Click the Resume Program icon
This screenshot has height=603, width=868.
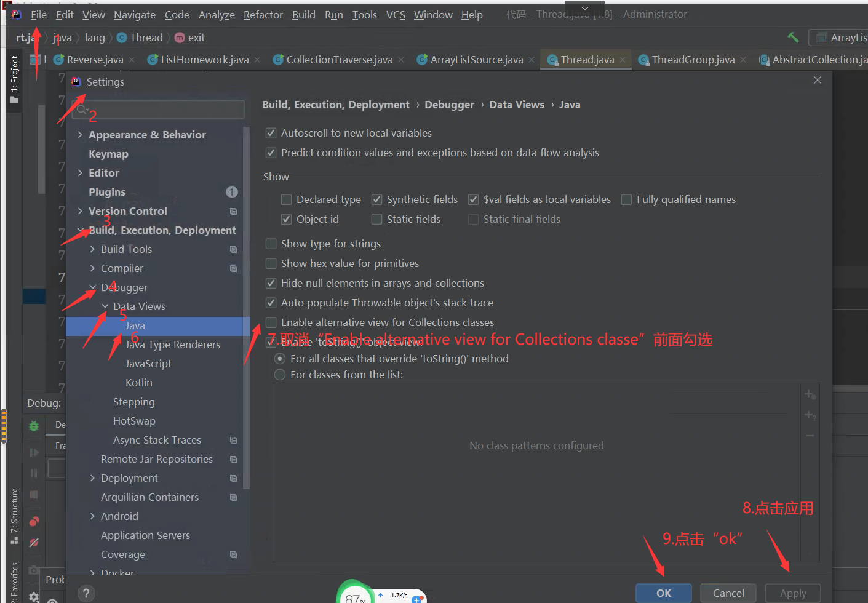pos(33,452)
